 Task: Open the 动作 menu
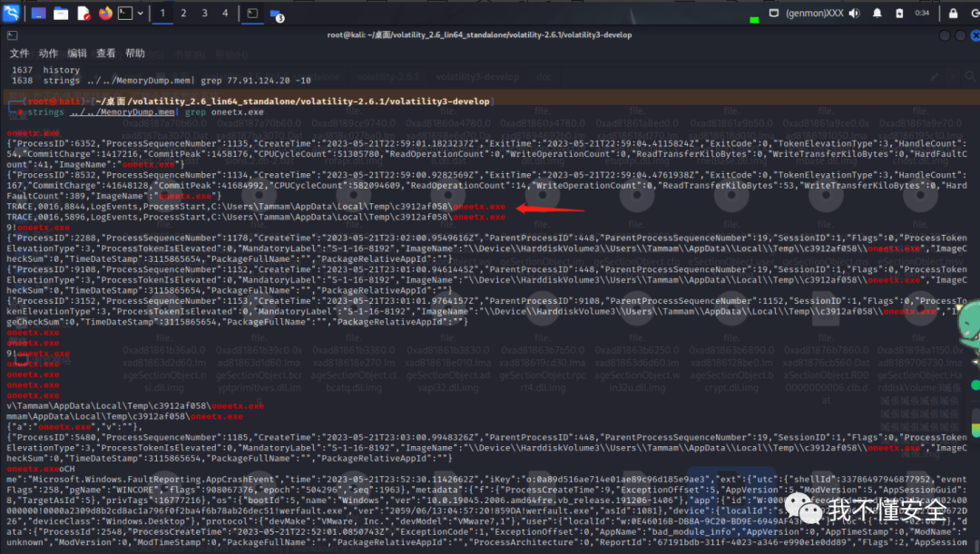pos(48,53)
